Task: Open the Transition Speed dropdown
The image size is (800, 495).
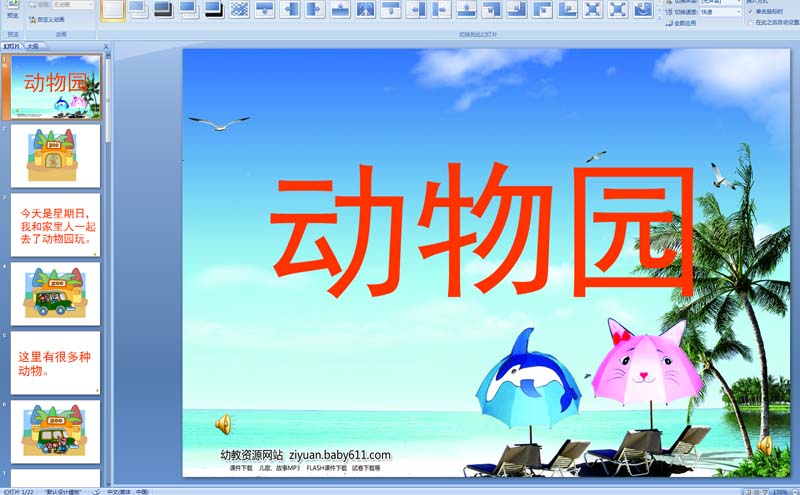Action: click(x=720, y=12)
